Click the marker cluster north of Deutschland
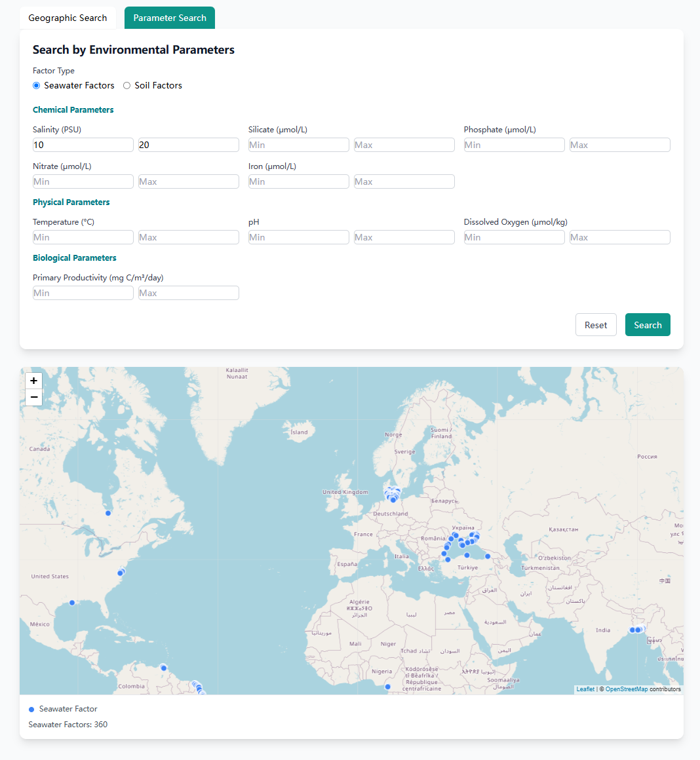Viewport: 700px width, 760px height. (x=393, y=495)
